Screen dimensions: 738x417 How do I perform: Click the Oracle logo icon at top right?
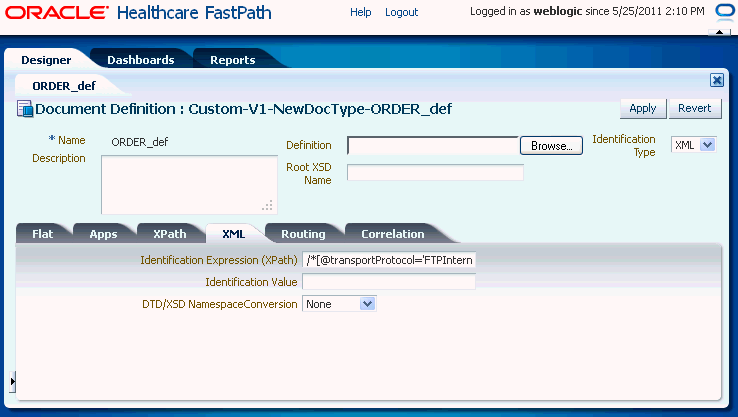click(724, 11)
